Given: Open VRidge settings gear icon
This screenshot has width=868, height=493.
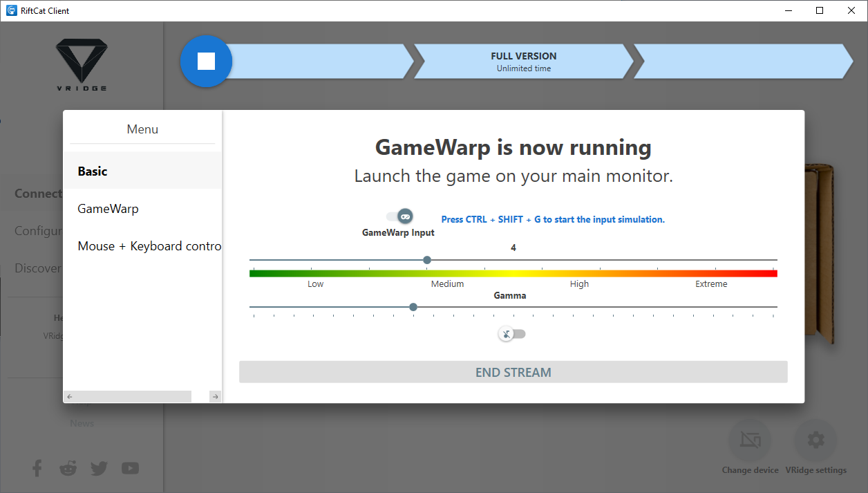Looking at the screenshot, I should click(x=815, y=440).
